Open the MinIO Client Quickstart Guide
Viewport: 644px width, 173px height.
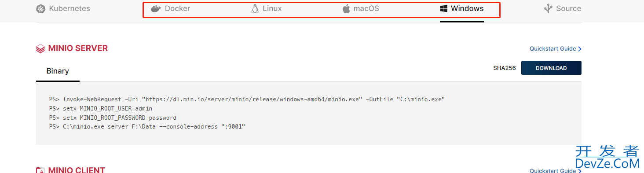coord(556,170)
